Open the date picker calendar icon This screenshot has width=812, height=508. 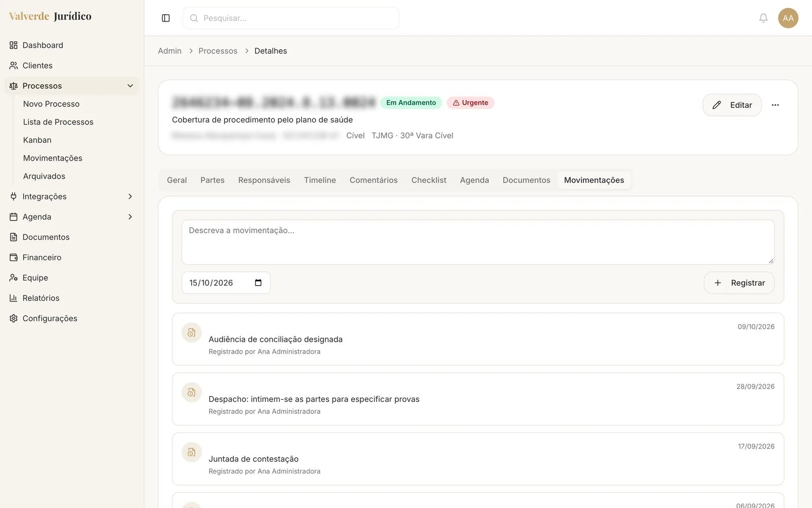point(258,283)
